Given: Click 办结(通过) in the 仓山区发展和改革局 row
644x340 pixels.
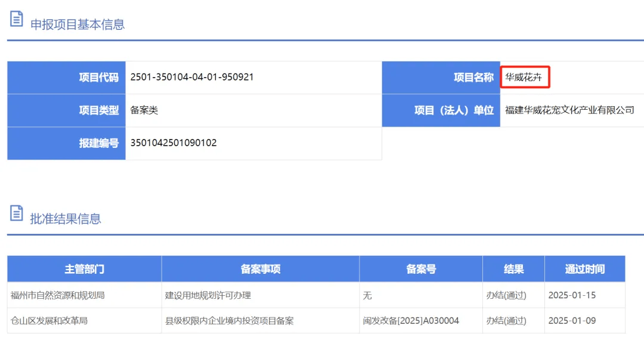Looking at the screenshot, I should [506, 321].
